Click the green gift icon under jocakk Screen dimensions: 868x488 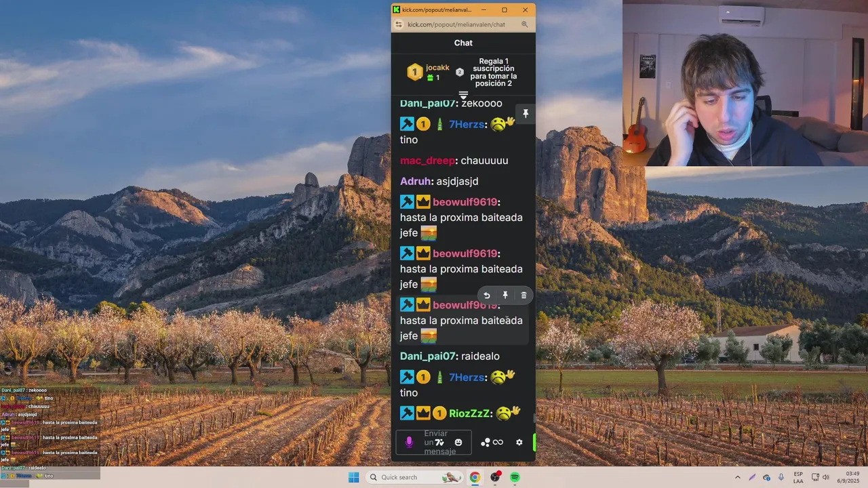(430, 78)
